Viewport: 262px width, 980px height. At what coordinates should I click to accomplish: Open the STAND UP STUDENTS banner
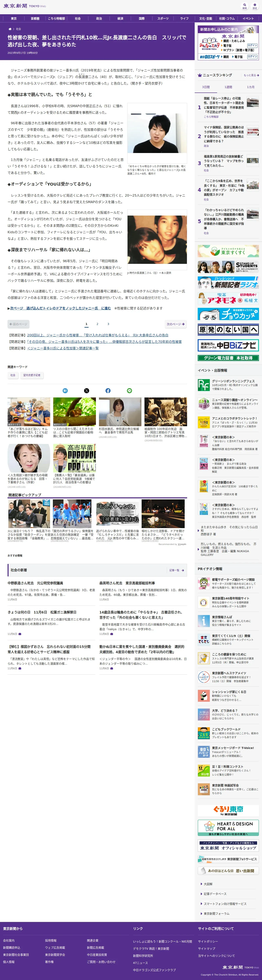tap(228, 267)
